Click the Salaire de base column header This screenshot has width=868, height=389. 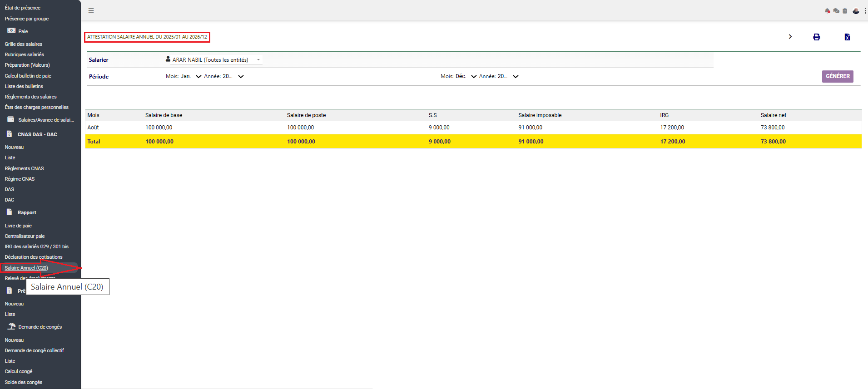coord(164,115)
